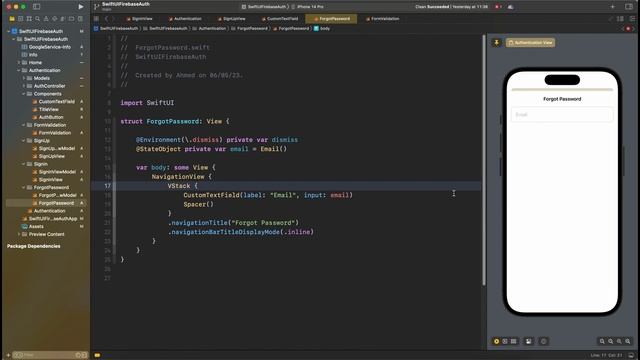
Task: Click the Package Dependencies heading
Action: pyautogui.click(x=33, y=246)
